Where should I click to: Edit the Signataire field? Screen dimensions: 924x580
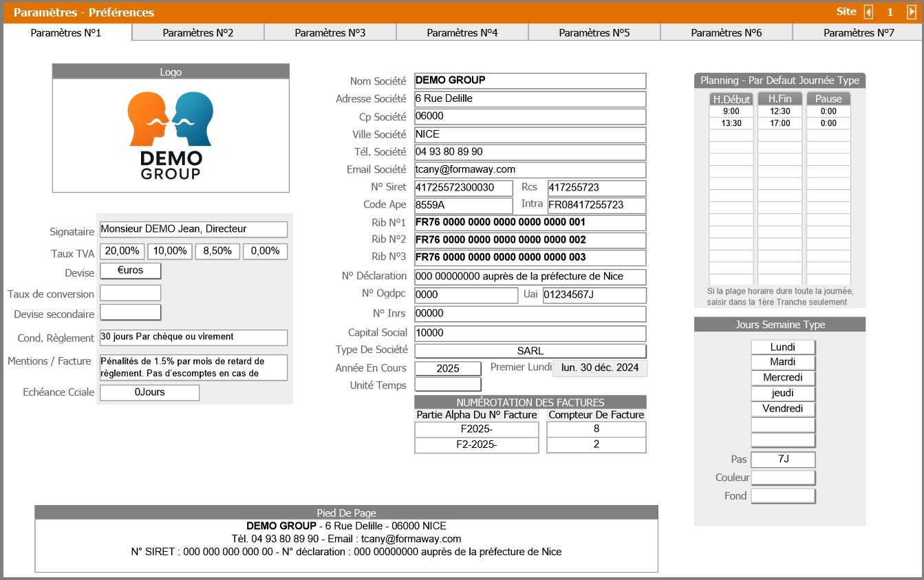[194, 230]
